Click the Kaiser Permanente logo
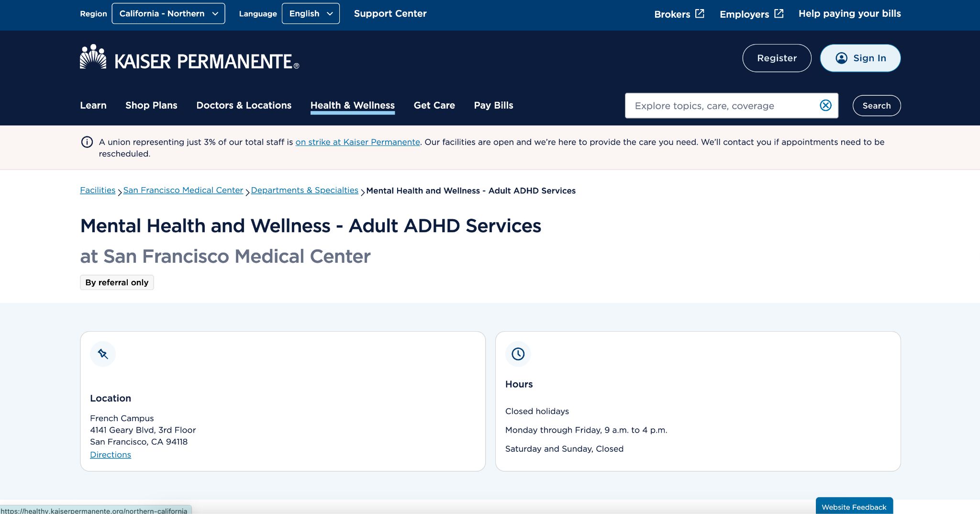Screen dimensions: 980x514 point(189,58)
